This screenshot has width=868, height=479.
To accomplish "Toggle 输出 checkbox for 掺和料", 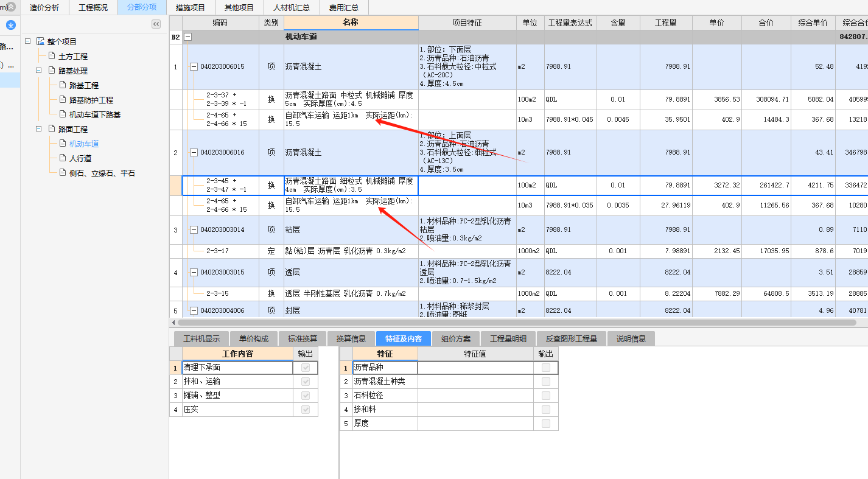I will click(x=546, y=410).
